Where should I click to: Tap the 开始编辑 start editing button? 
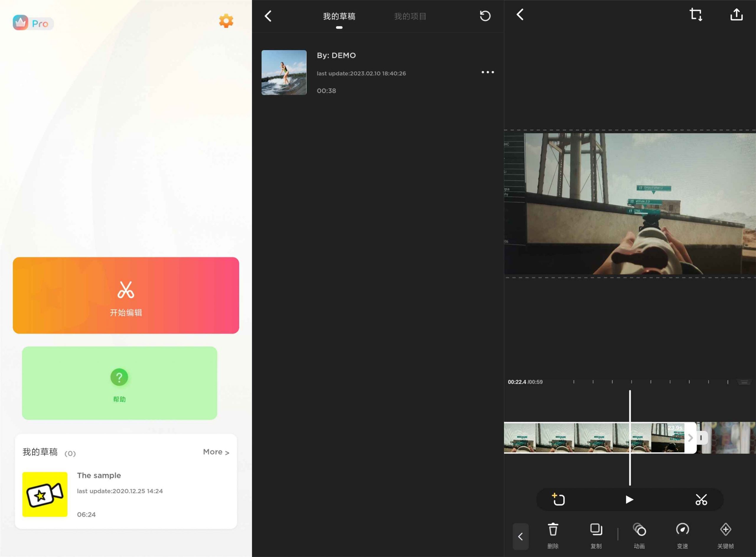[x=126, y=295]
